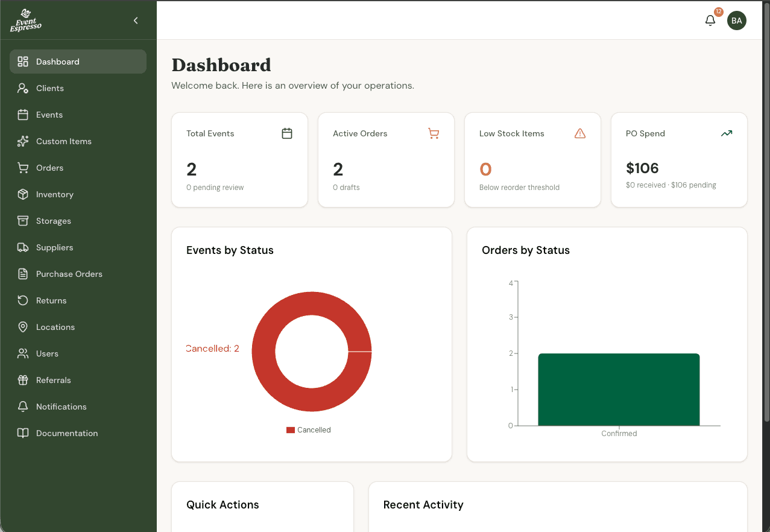Viewport: 770px width, 532px height.
Task: Click the Notifications bell icon in sidebar
Action: [x=23, y=407]
